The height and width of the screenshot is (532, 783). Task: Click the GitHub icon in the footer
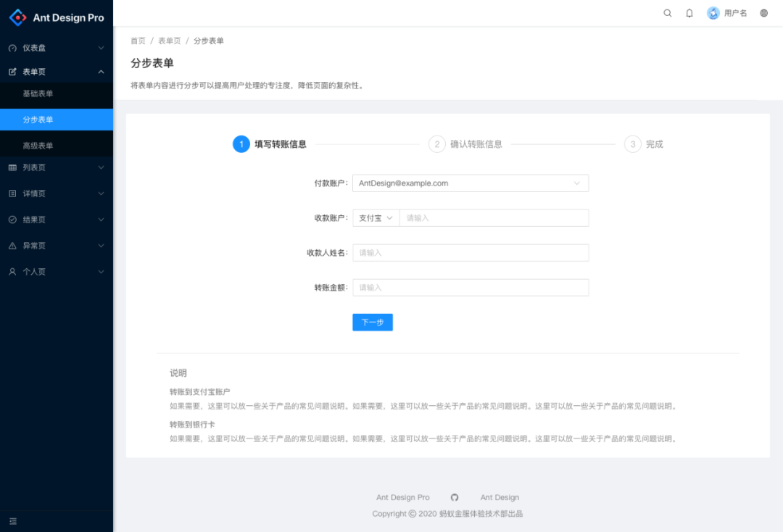tap(455, 497)
